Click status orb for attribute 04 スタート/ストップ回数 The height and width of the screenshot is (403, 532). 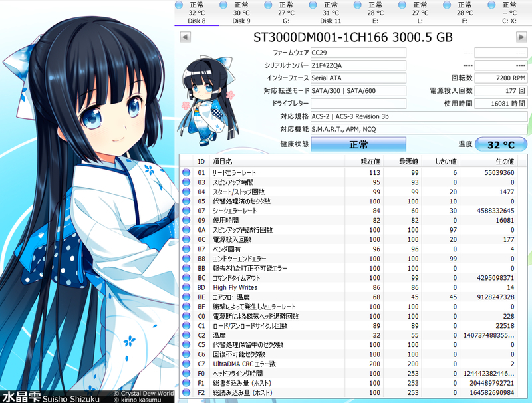[186, 192]
